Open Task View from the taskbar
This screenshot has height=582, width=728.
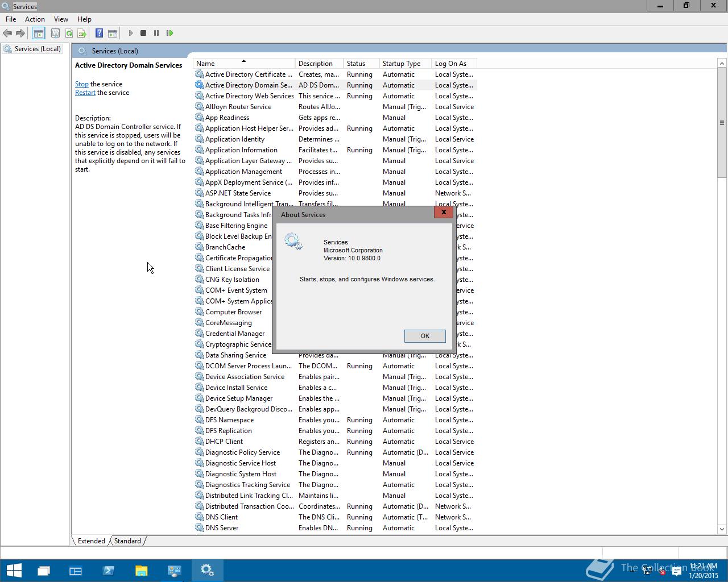tap(43, 570)
